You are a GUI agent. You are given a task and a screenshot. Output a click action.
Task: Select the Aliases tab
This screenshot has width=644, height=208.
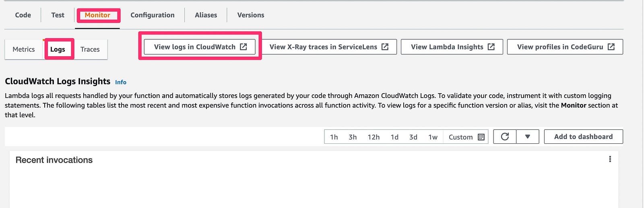coord(206,15)
